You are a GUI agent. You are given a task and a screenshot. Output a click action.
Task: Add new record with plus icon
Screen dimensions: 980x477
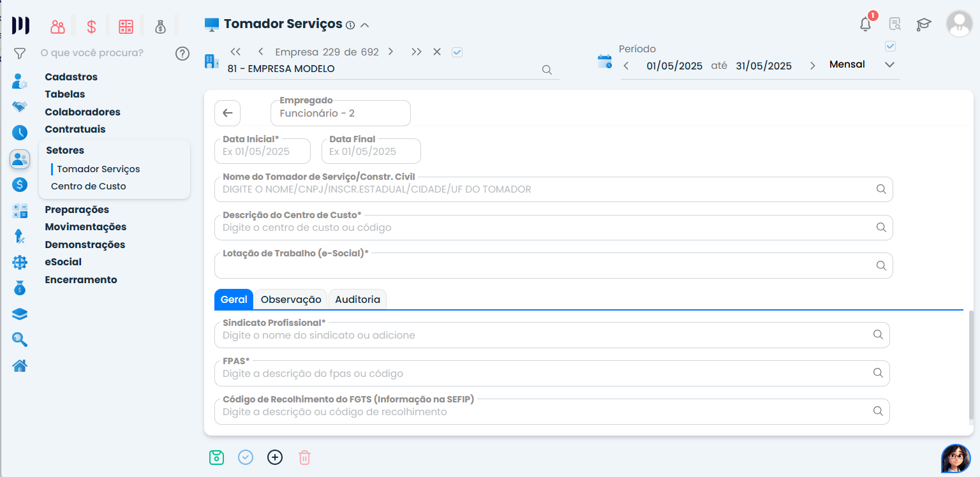(275, 457)
